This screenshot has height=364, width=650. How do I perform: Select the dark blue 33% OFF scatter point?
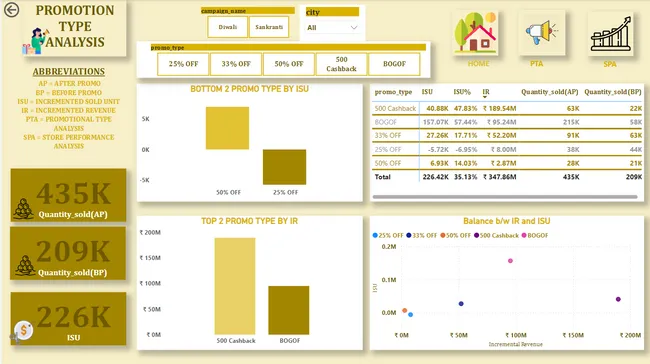pos(461,304)
